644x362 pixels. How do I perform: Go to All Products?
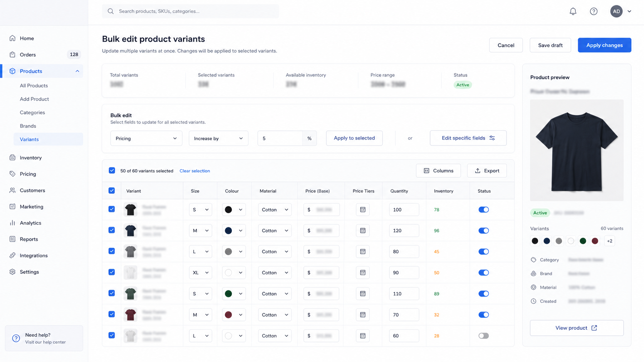tap(34, 85)
